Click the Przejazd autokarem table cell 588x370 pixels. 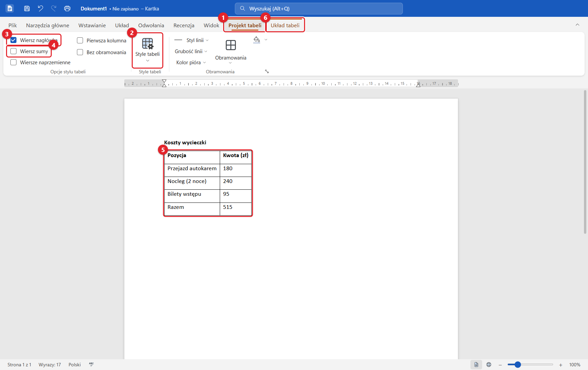[x=192, y=170]
